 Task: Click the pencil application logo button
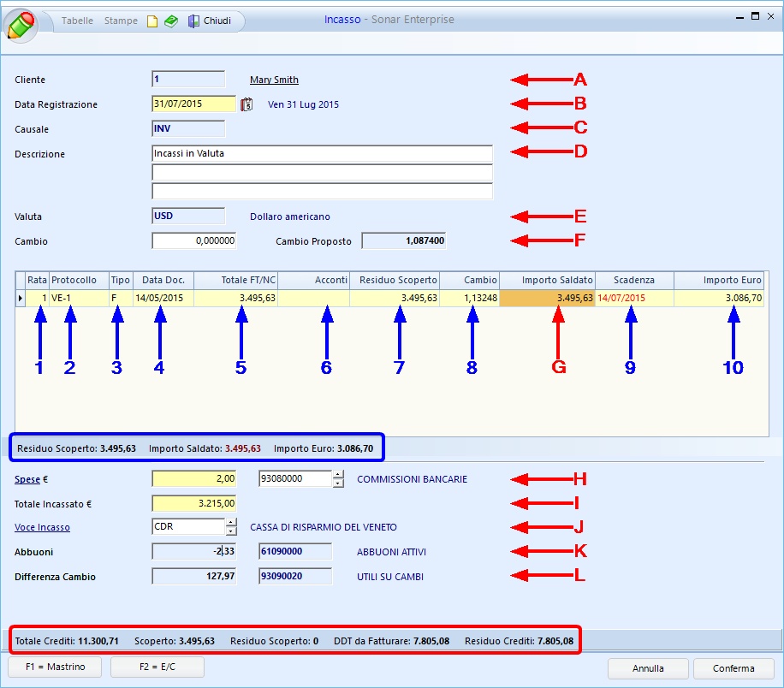pos(21,23)
